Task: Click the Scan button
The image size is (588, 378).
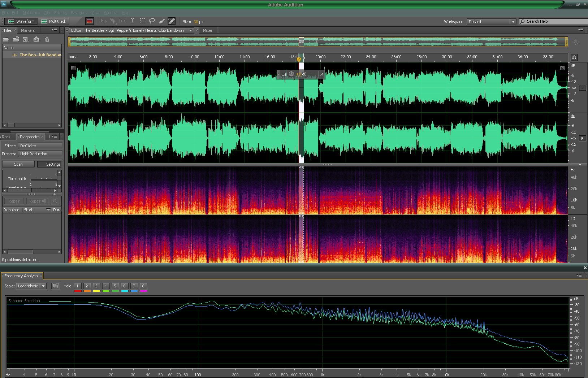Action: (x=18, y=164)
